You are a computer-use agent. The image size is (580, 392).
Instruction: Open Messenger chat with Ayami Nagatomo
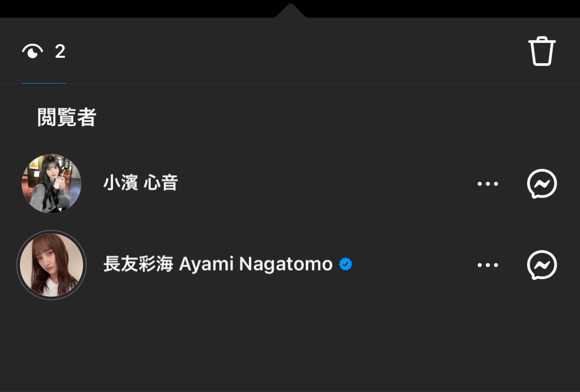(542, 265)
